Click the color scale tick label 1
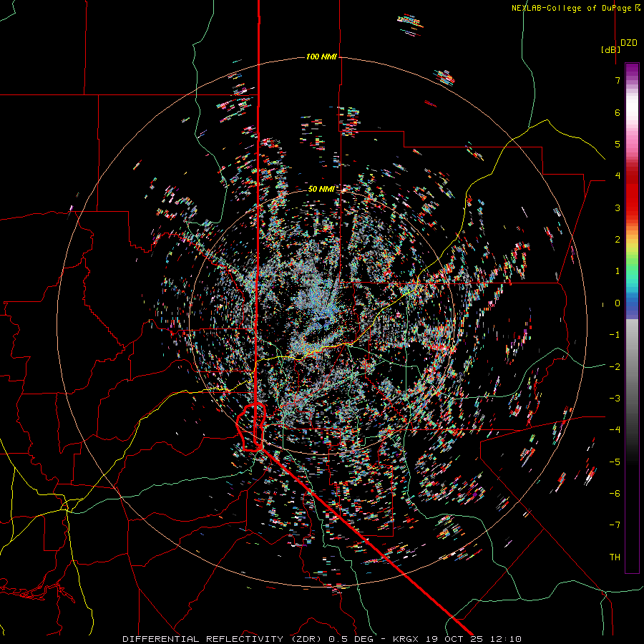644x644 pixels. 618,271
